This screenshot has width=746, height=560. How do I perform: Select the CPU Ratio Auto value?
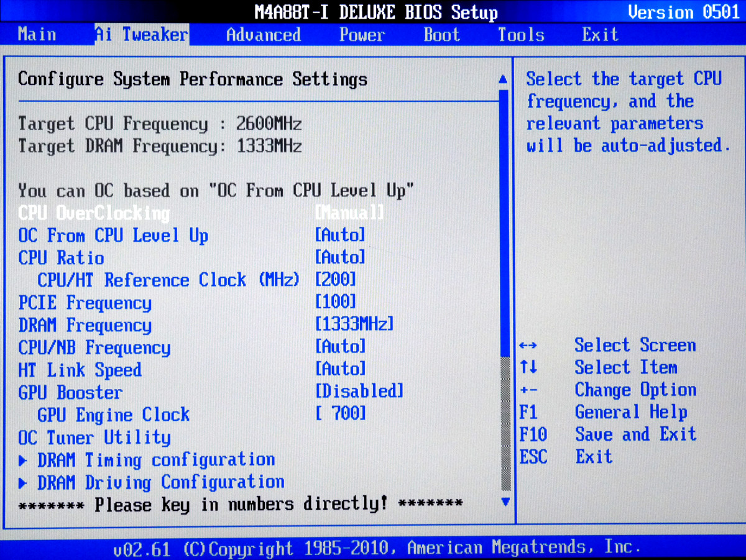tap(340, 258)
